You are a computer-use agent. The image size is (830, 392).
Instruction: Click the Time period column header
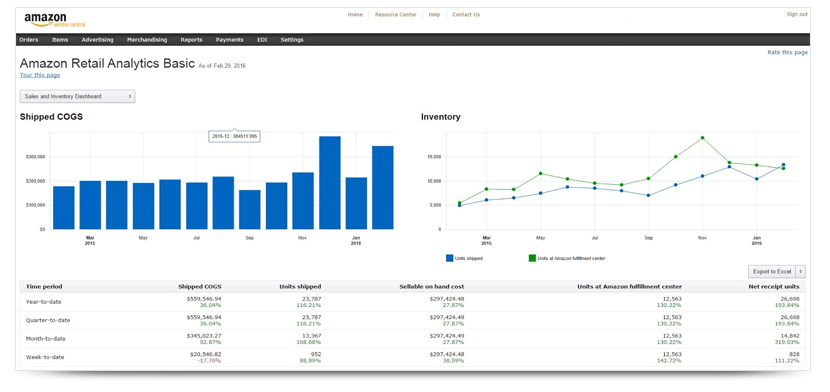pos(44,287)
